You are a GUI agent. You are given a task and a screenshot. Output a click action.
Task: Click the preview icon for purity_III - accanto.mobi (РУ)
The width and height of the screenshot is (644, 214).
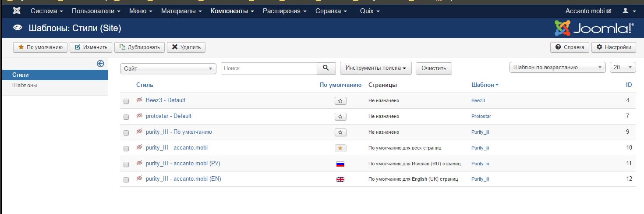tap(140, 163)
